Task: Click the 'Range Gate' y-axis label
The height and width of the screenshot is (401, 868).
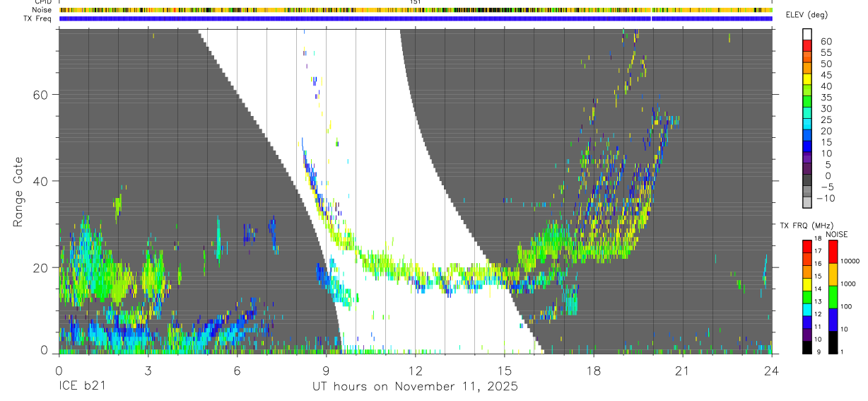Action: (x=18, y=192)
